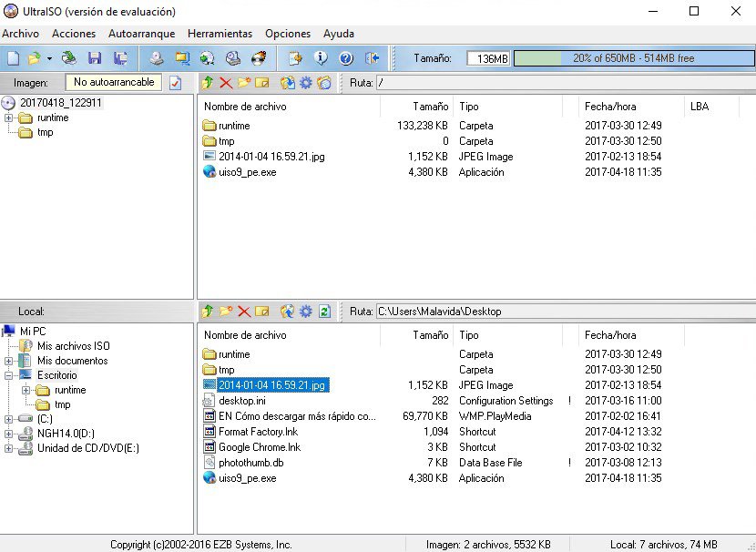This screenshot has width=756, height=552.
Task: Create a new image with the blank page icon
Action: pyautogui.click(x=13, y=58)
